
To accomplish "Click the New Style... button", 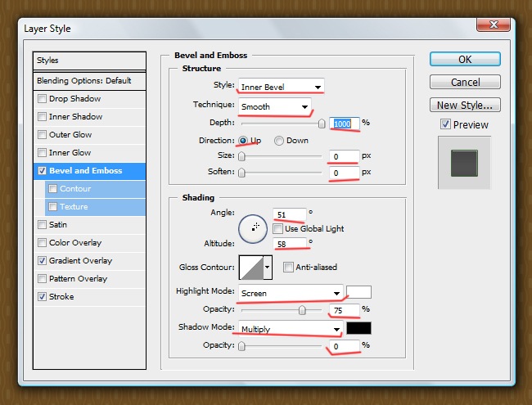I will pos(464,105).
